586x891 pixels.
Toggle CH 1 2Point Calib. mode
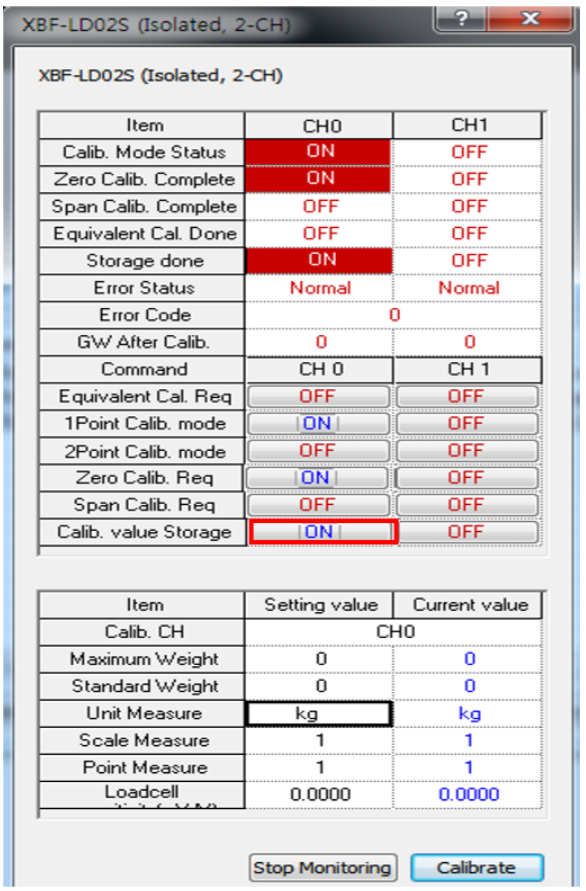click(467, 451)
